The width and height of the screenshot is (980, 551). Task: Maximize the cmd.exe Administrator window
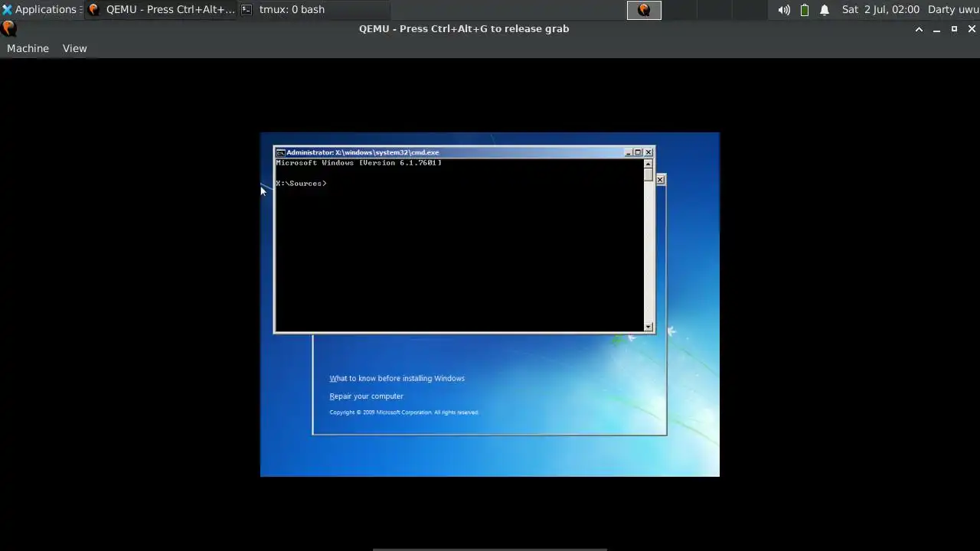click(x=638, y=152)
